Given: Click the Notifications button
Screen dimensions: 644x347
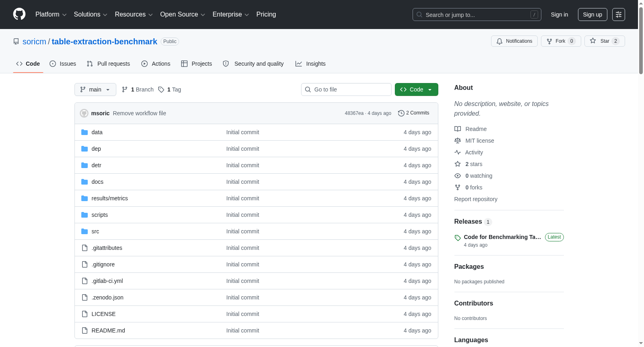Looking at the screenshot, I should [x=514, y=41].
